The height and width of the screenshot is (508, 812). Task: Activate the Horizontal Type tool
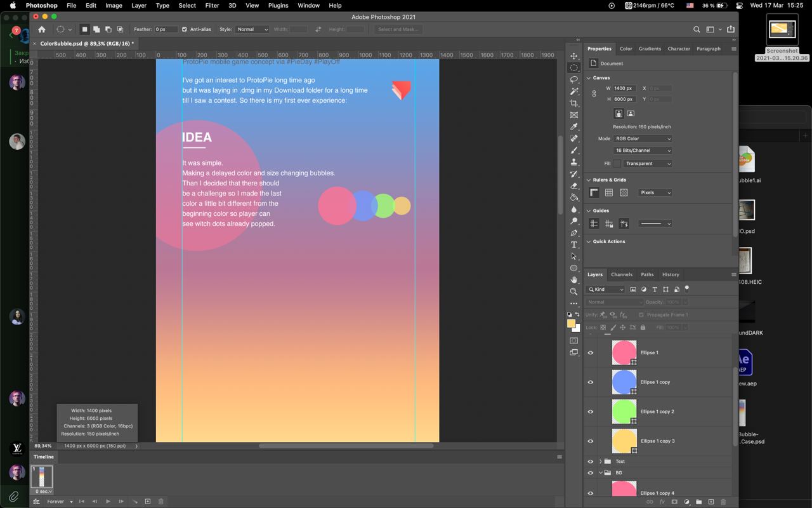click(573, 244)
